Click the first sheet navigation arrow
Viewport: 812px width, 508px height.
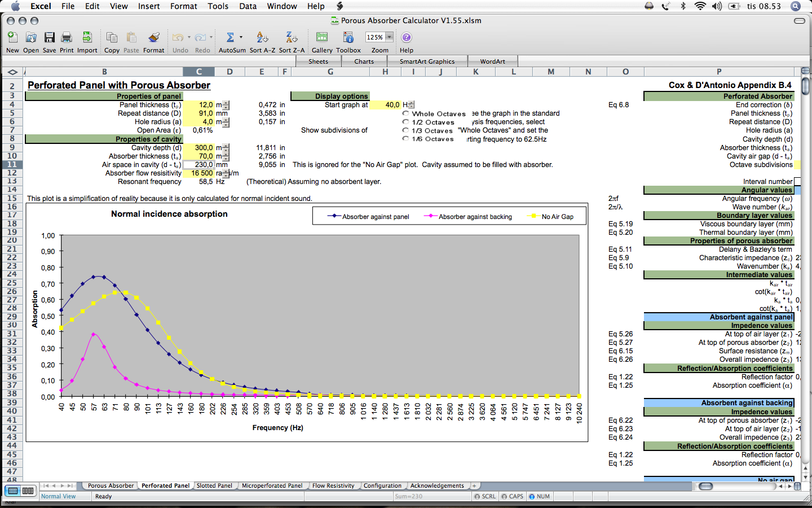pos(46,485)
